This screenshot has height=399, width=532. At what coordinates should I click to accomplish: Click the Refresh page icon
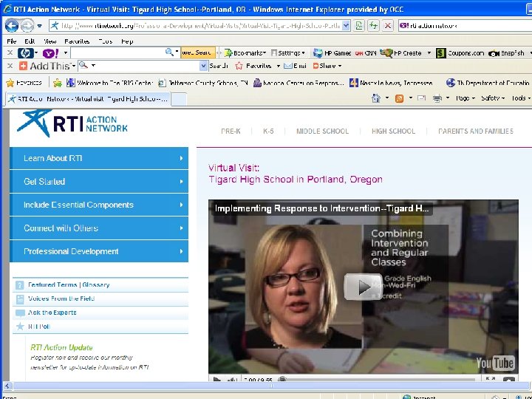[x=374, y=25]
